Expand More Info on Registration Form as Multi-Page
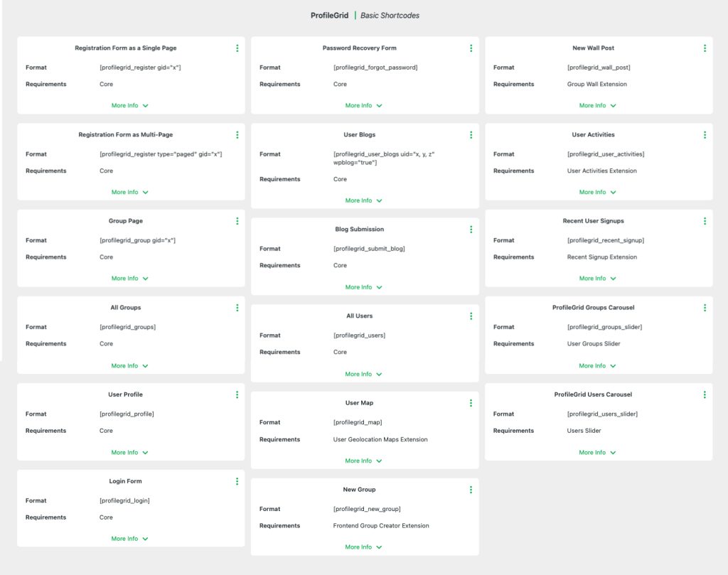 (x=129, y=192)
